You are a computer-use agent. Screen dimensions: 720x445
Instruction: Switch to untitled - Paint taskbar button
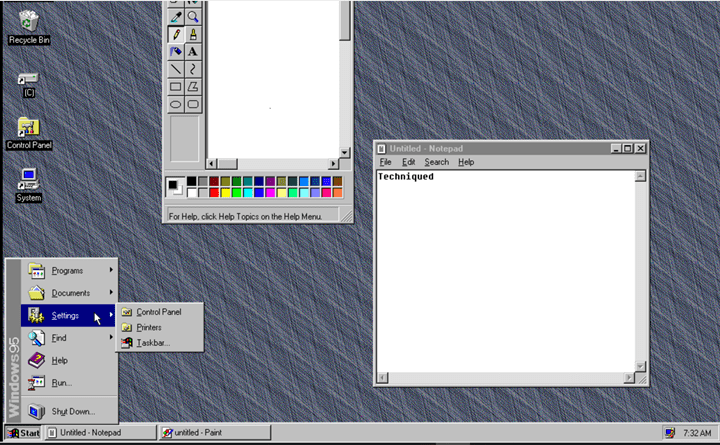[215, 433]
